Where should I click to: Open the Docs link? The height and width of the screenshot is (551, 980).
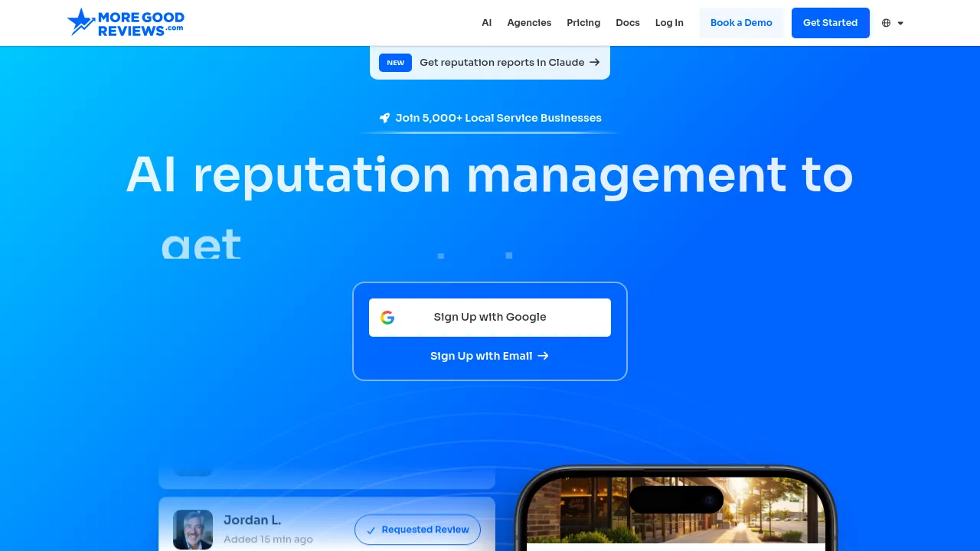click(x=628, y=23)
